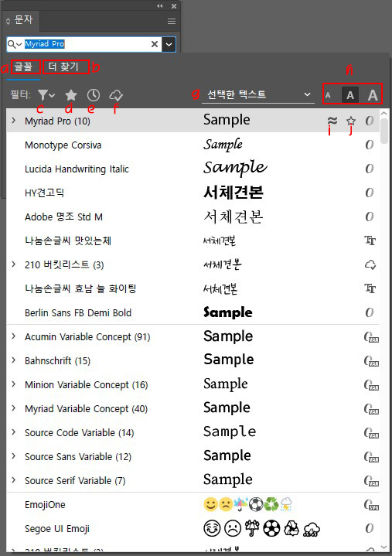Expand Source Sans Variable (12) family

point(13,456)
